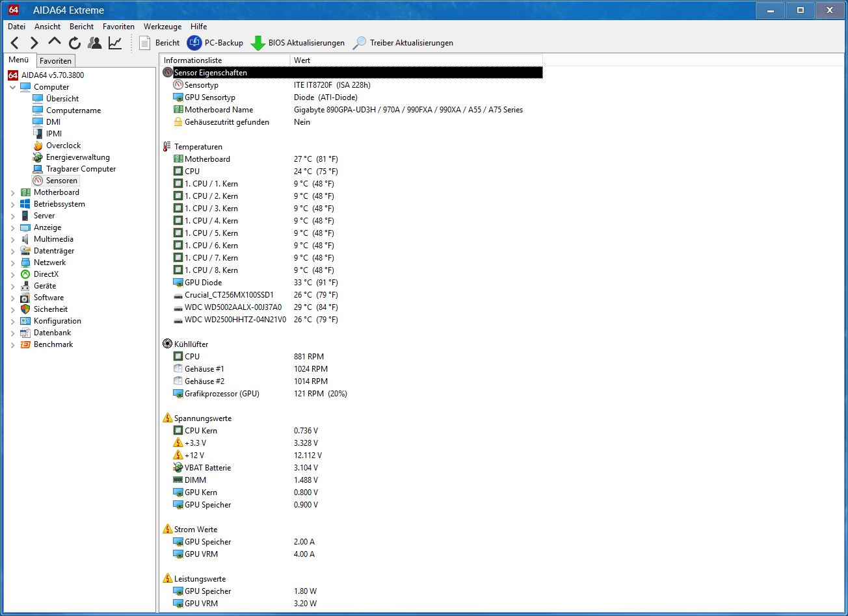
Task: Select the GPU Diode temperature row
Action: (x=352, y=283)
